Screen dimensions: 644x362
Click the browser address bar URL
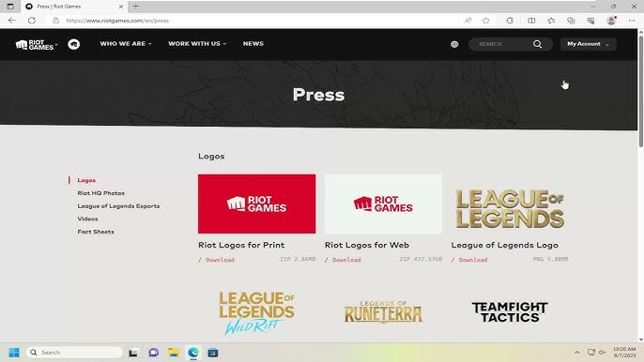tap(117, 21)
